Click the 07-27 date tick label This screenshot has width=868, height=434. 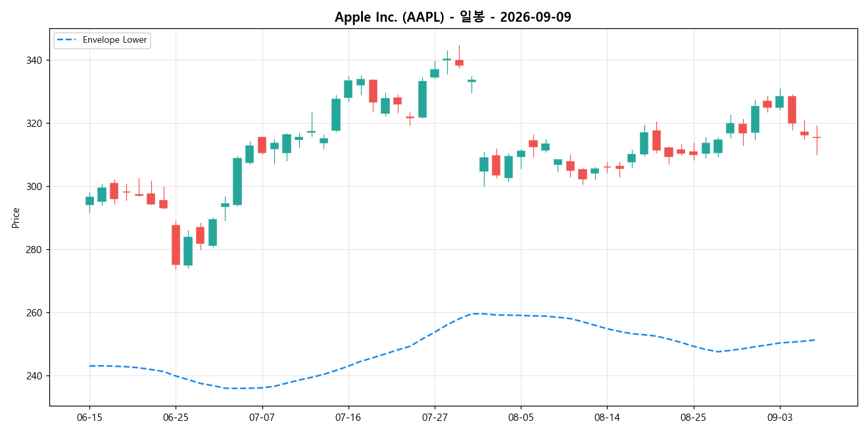pyautogui.click(x=435, y=418)
